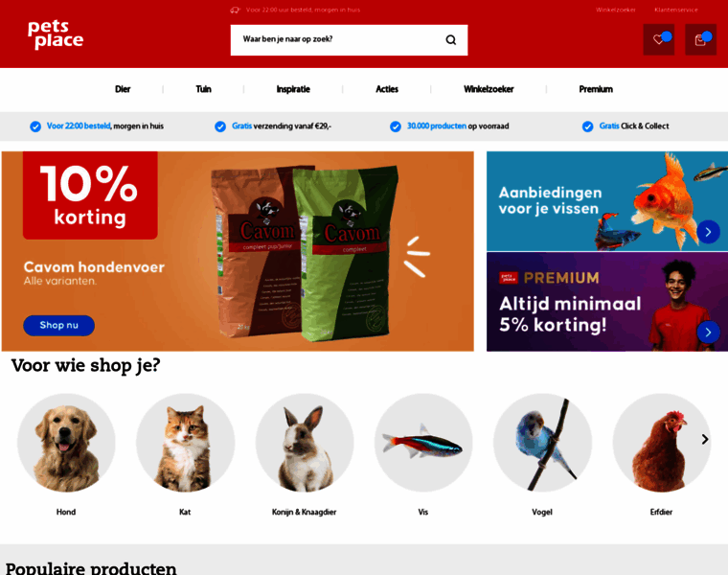Click the delivery truck icon in top bar
Viewport: 728px width, 575px height.
point(235,10)
